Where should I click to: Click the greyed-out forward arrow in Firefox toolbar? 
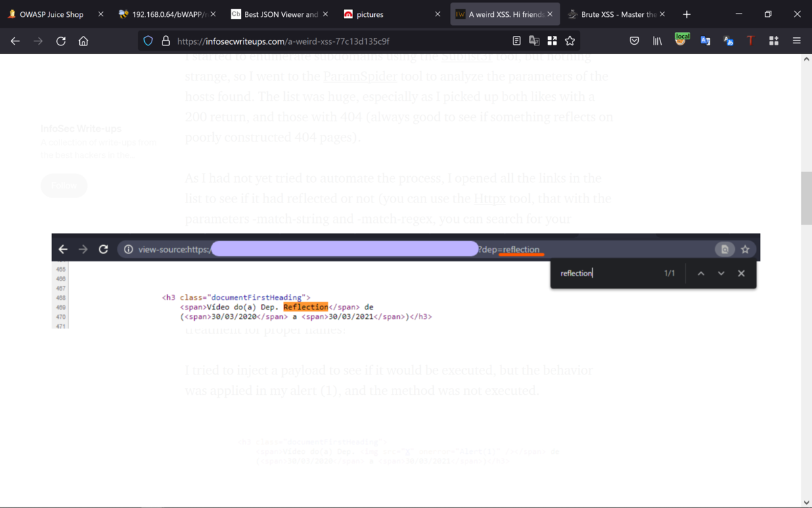click(x=38, y=41)
